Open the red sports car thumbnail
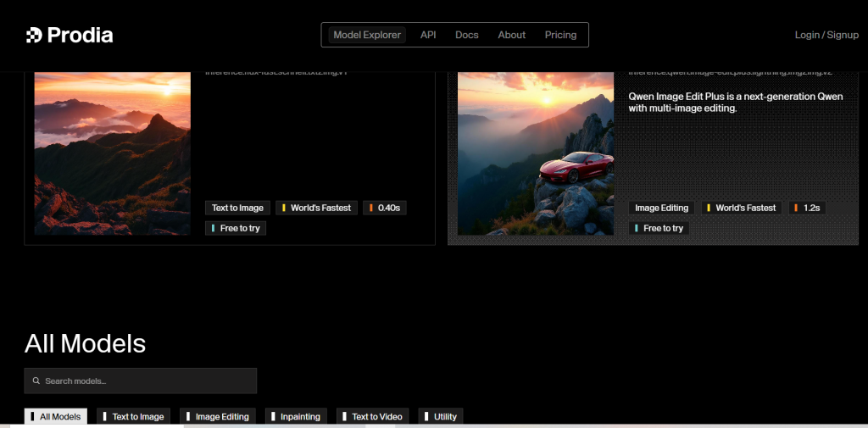 (536, 153)
